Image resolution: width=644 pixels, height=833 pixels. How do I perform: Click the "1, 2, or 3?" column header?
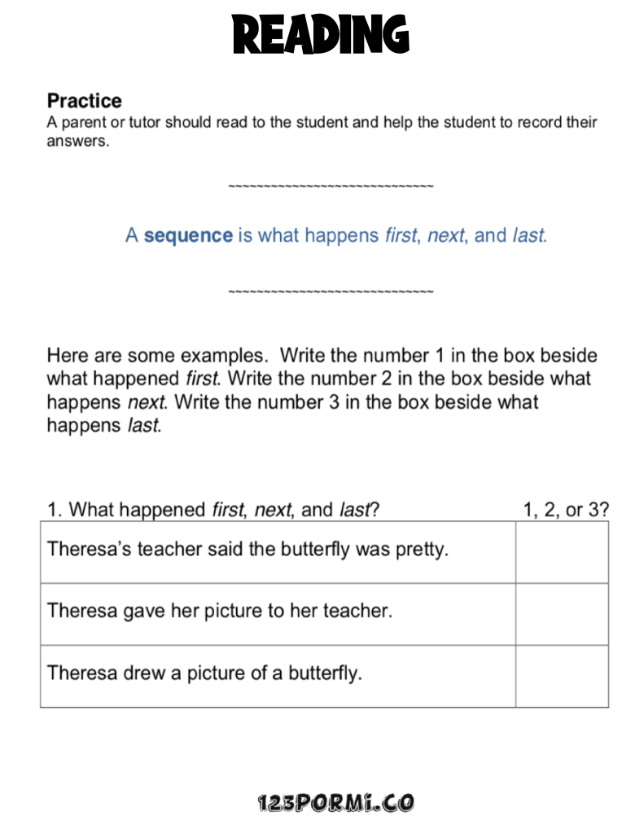tap(566, 510)
